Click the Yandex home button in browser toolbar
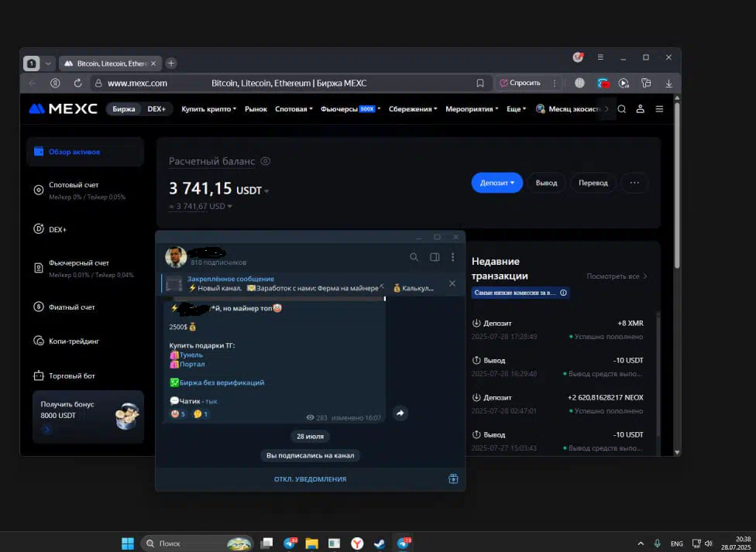This screenshot has height=552, width=756. pos(56,83)
